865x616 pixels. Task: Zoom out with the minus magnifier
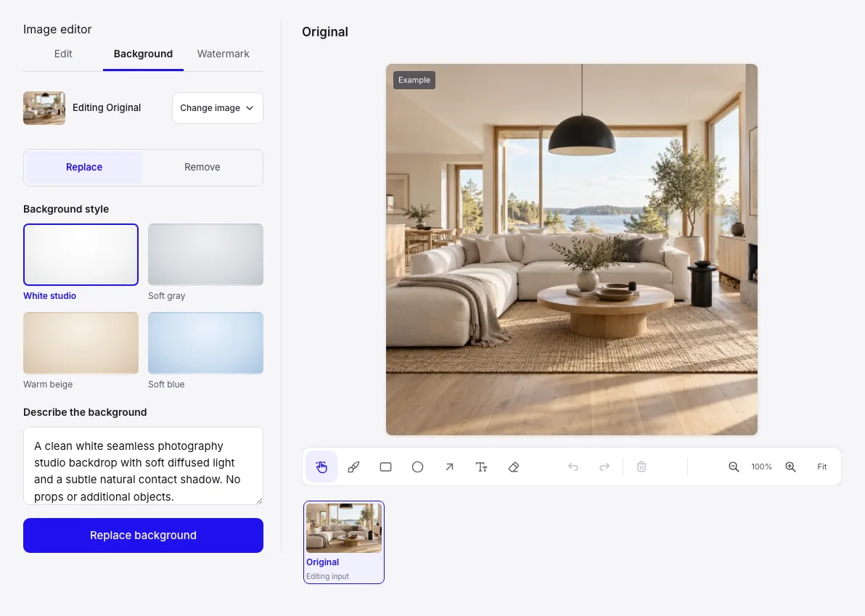[734, 467]
